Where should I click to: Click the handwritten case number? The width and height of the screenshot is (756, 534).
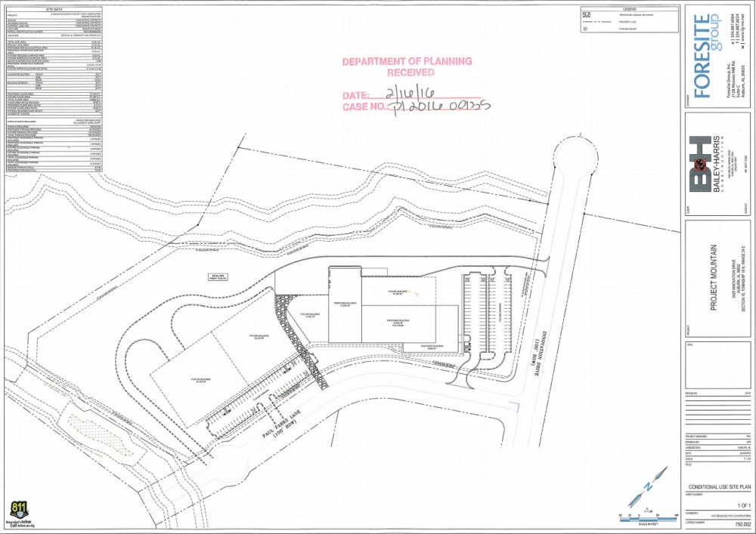tap(438, 106)
